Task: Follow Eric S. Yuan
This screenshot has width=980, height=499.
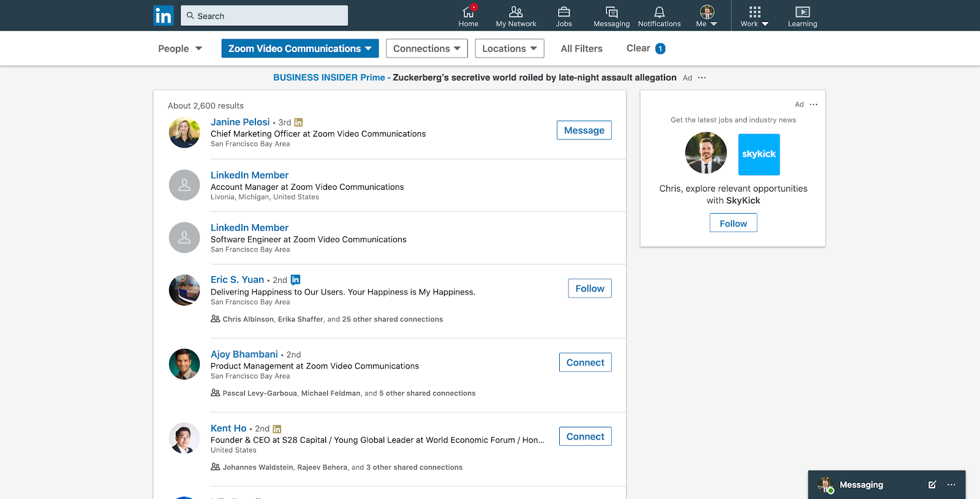Action: (590, 288)
